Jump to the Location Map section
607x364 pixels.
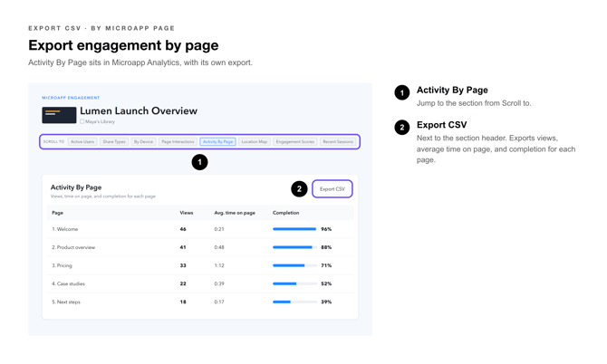(255, 141)
